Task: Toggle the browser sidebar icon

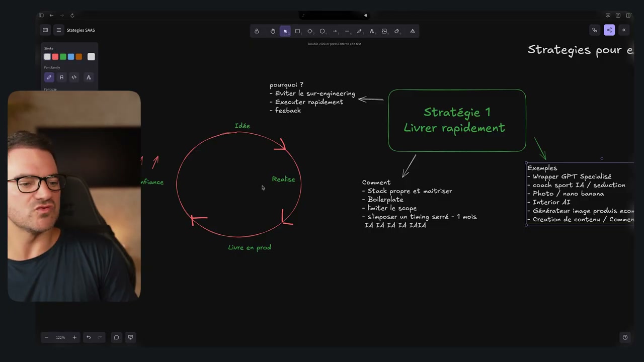Action: [41, 16]
